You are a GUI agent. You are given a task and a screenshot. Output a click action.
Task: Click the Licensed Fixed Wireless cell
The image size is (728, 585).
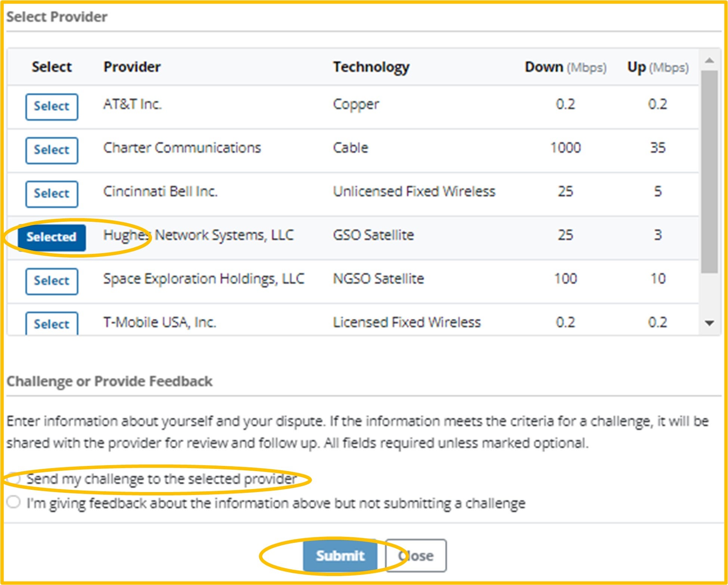407,323
